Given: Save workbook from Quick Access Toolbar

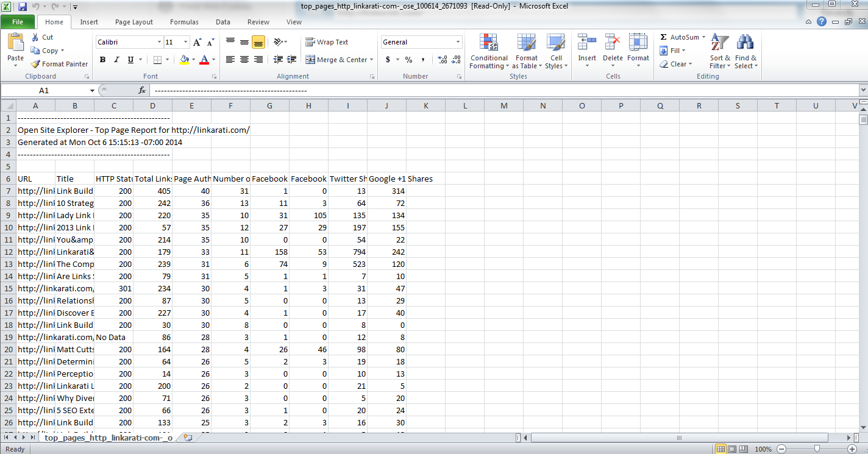Looking at the screenshot, I should (x=23, y=7).
